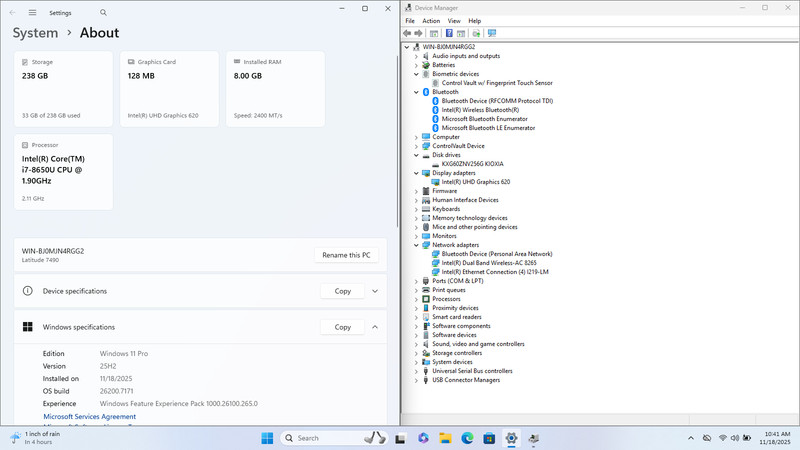Open the Installed RAM 8.00 GB card
Viewport: 800px width, 450px height.
pyautogui.click(x=276, y=89)
